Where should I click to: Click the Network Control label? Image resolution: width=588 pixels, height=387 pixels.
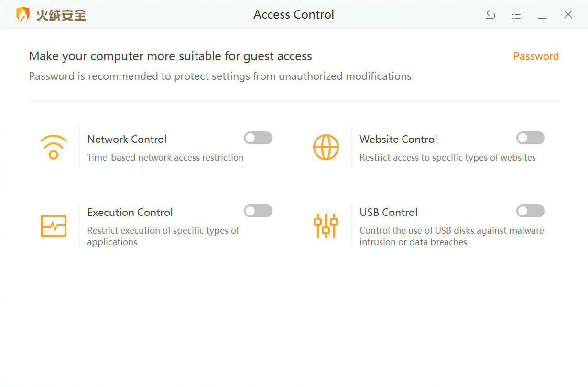[127, 139]
